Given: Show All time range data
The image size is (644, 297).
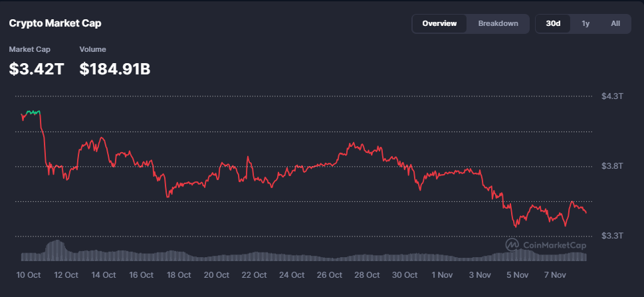Looking at the screenshot, I should tap(615, 24).
